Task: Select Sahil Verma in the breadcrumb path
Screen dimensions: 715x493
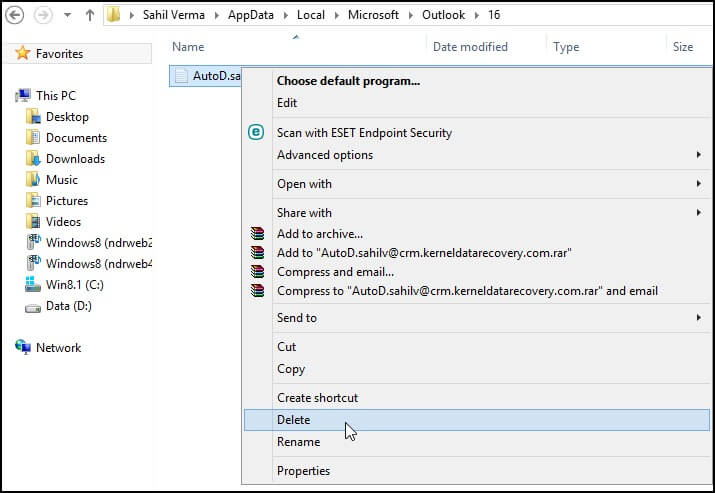Action: 174,15
